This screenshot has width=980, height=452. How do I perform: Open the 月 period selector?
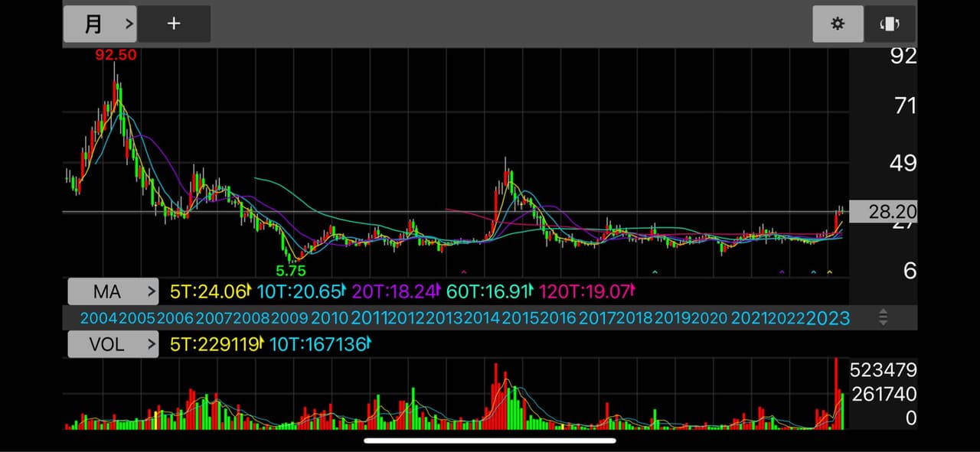click(100, 24)
